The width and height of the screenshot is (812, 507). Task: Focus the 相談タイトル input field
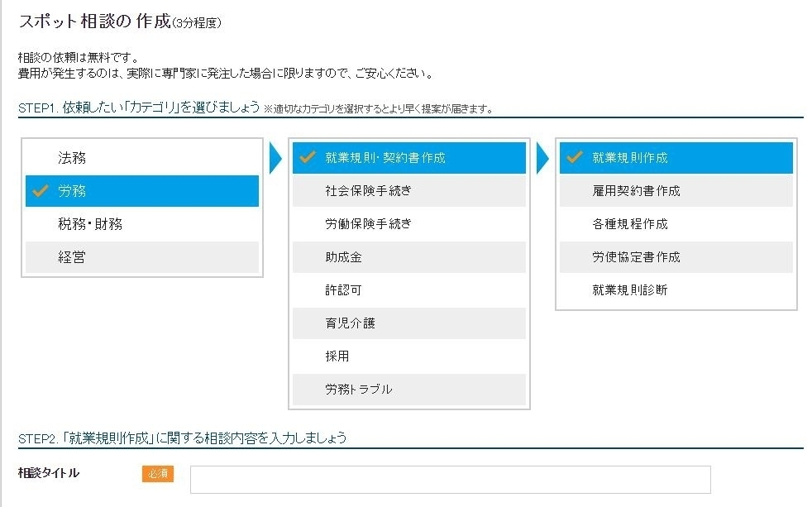[x=451, y=480]
